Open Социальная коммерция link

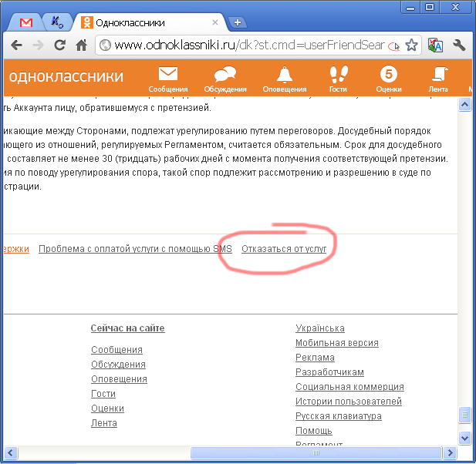(349, 387)
